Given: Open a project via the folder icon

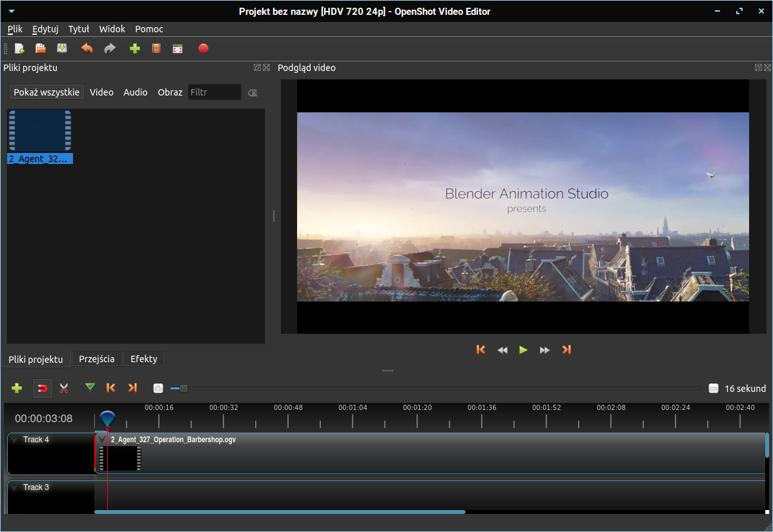Looking at the screenshot, I should pos(41,48).
